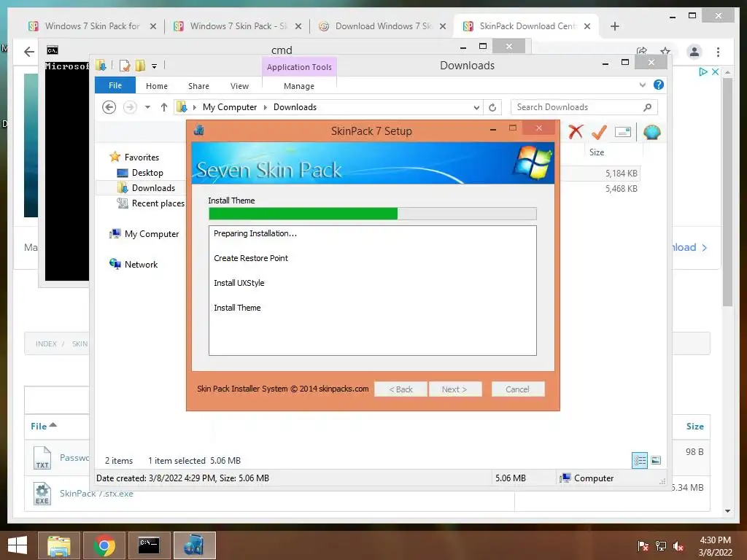
Task: Open Google Chrome from the taskbar
Action: coord(104,545)
